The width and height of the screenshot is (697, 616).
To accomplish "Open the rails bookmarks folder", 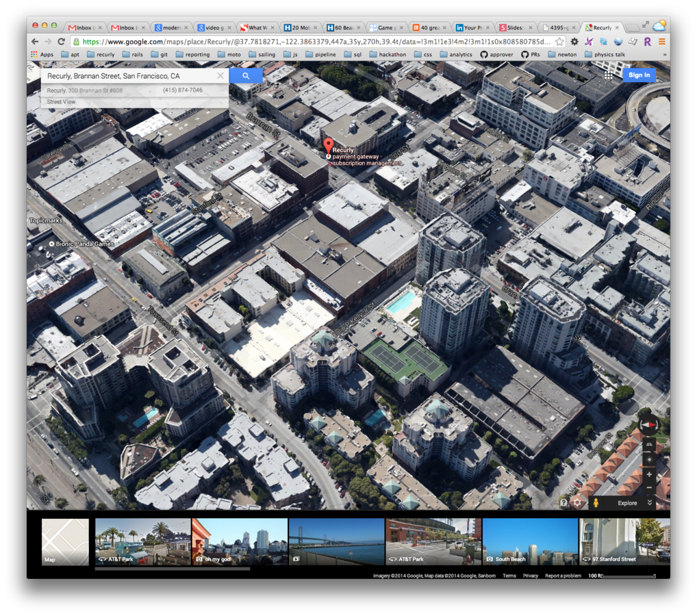I will point(132,54).
